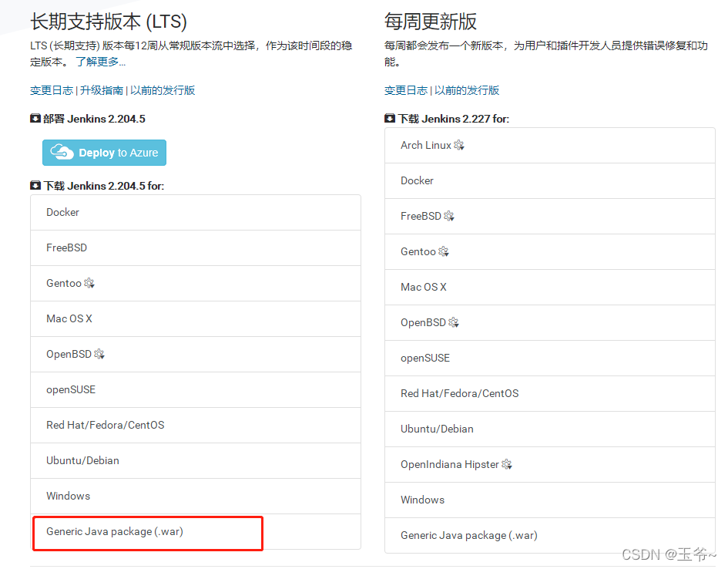
Task: Click the gear icon beside OpenIndiana Hipster
Action: (507, 464)
